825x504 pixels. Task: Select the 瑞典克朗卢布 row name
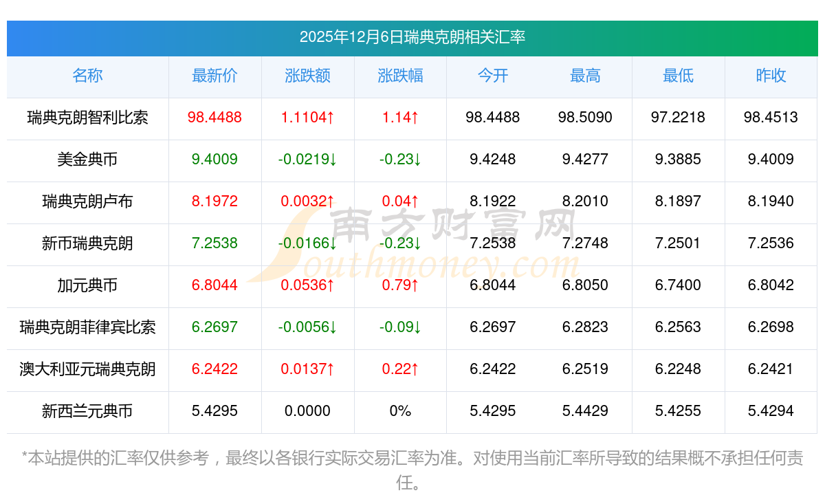[x=87, y=201]
